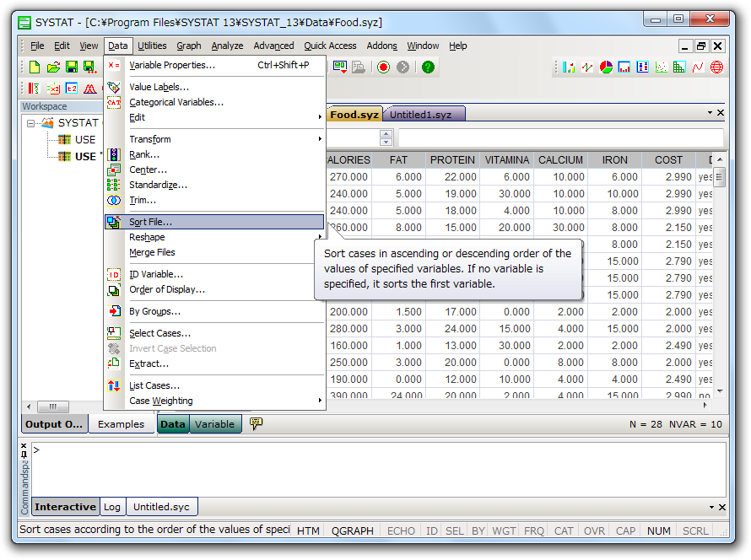The height and width of the screenshot is (560, 751).
Task: Open the Commandspace tab list dropdown arrow
Action: [x=711, y=508]
